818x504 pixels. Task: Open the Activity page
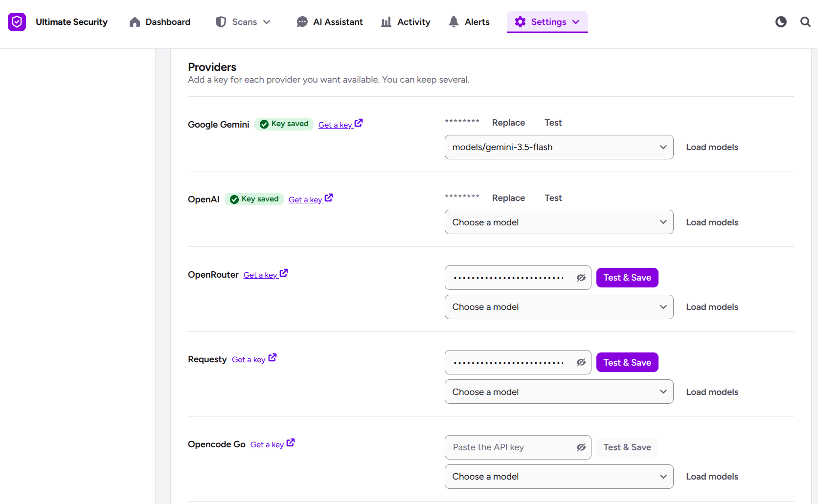(x=406, y=22)
